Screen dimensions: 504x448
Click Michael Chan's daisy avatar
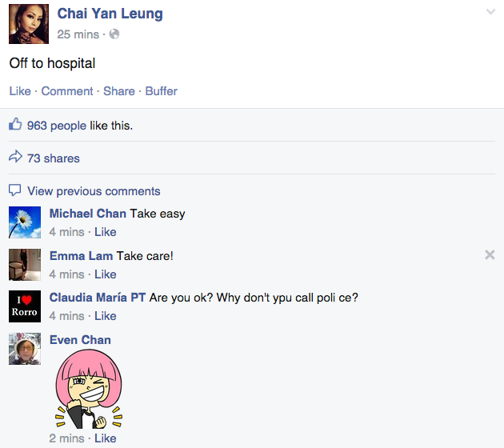(25, 222)
